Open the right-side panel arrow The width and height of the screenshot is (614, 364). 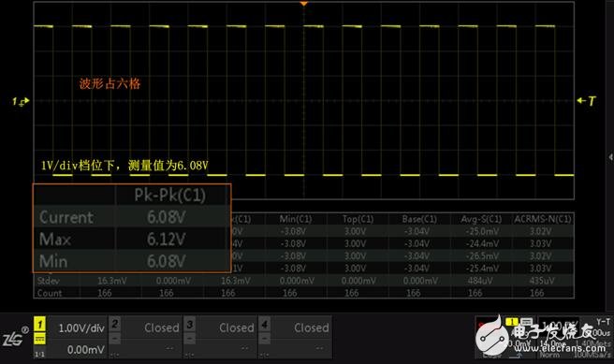[x=610, y=157]
